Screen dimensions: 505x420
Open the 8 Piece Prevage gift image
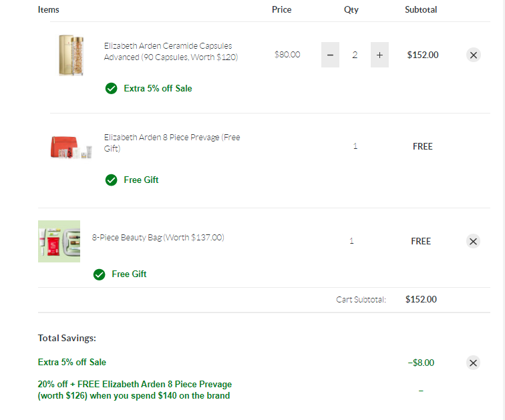[x=71, y=147]
